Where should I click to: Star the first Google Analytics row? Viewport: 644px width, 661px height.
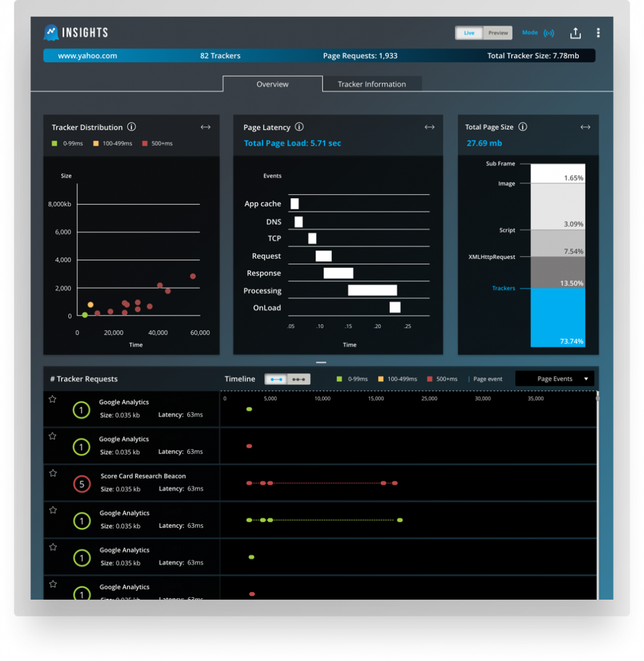52,399
